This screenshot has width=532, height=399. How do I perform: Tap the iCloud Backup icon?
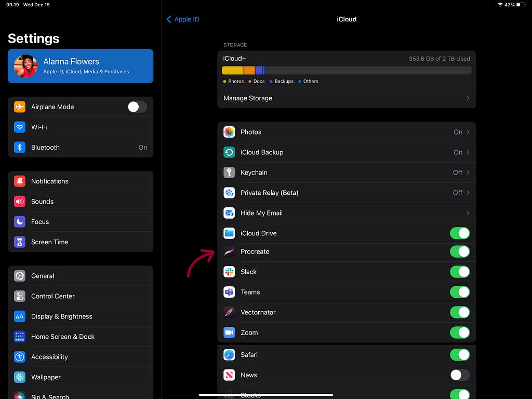(x=229, y=152)
